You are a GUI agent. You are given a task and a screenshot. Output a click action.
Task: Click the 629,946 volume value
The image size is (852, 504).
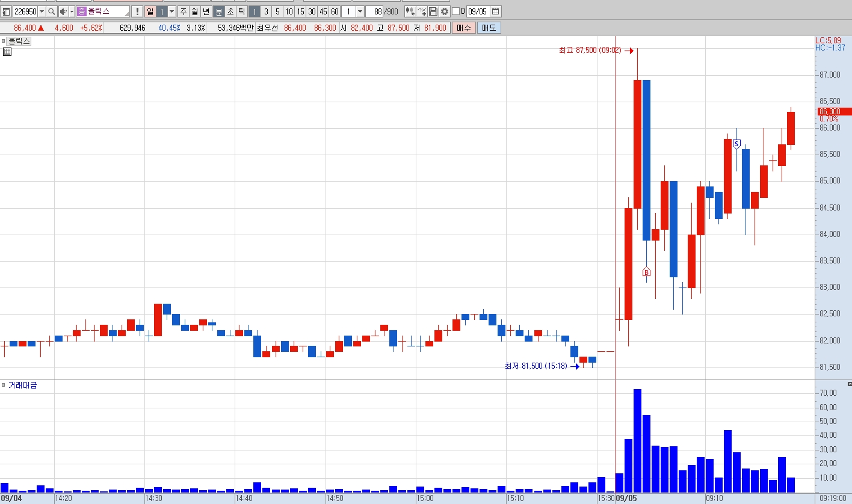(132, 28)
